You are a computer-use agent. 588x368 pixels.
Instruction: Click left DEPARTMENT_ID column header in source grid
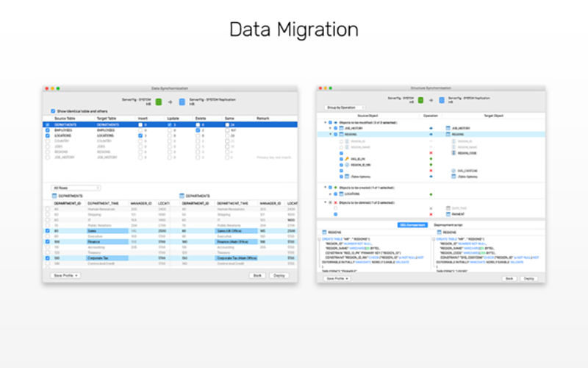[x=68, y=204]
